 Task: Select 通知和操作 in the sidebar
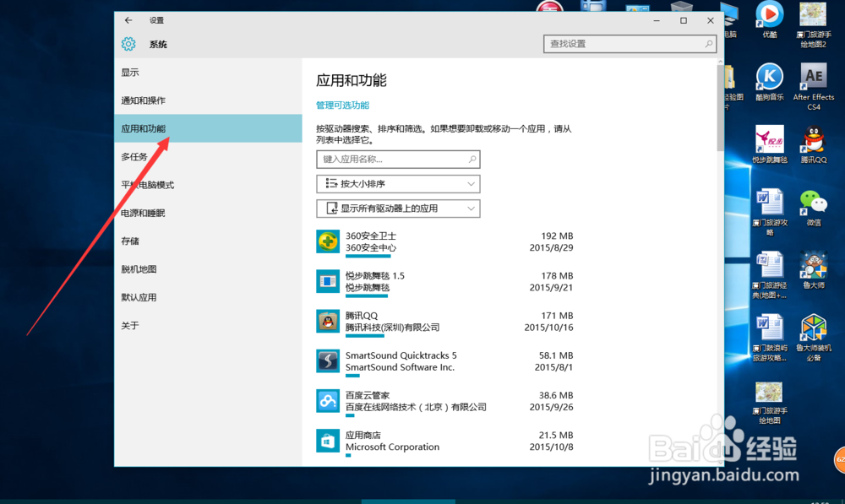click(x=208, y=100)
